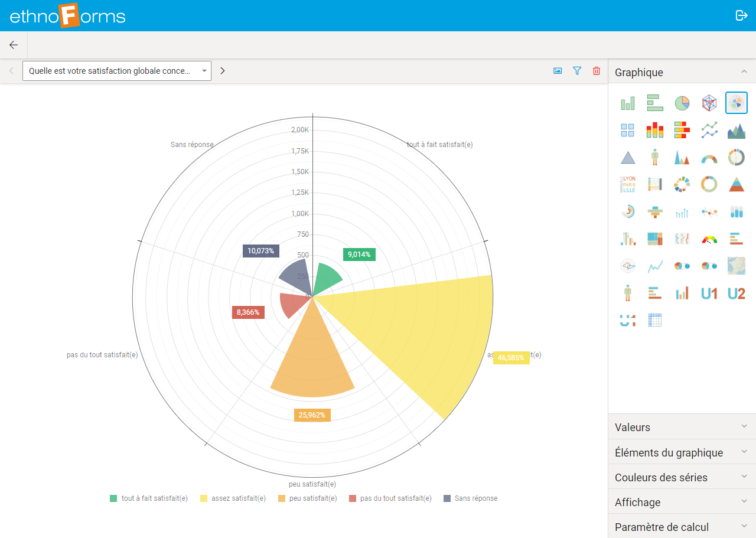
Task: Click the 'Sans réponse' axis label on the chart
Action: [x=192, y=145]
